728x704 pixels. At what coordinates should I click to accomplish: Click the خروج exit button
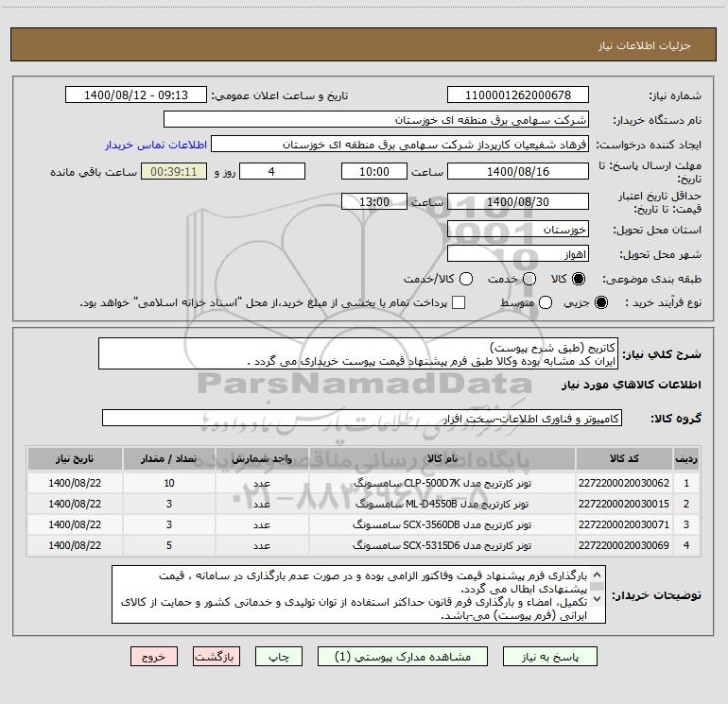coord(154,657)
